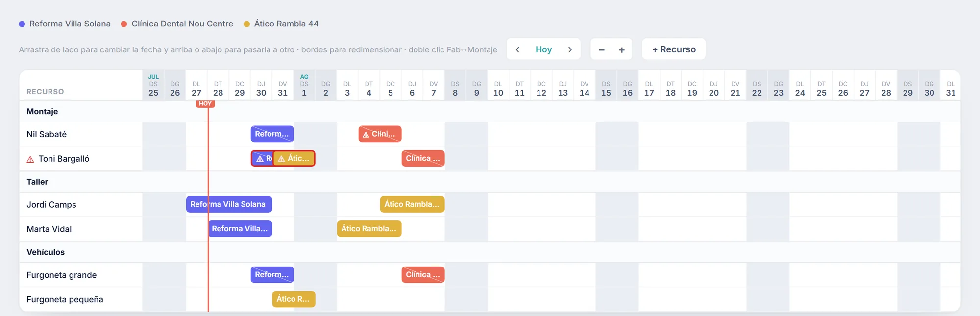Click warning icon on Toni's Ático conflict task
The image size is (980, 316).
pos(281,159)
